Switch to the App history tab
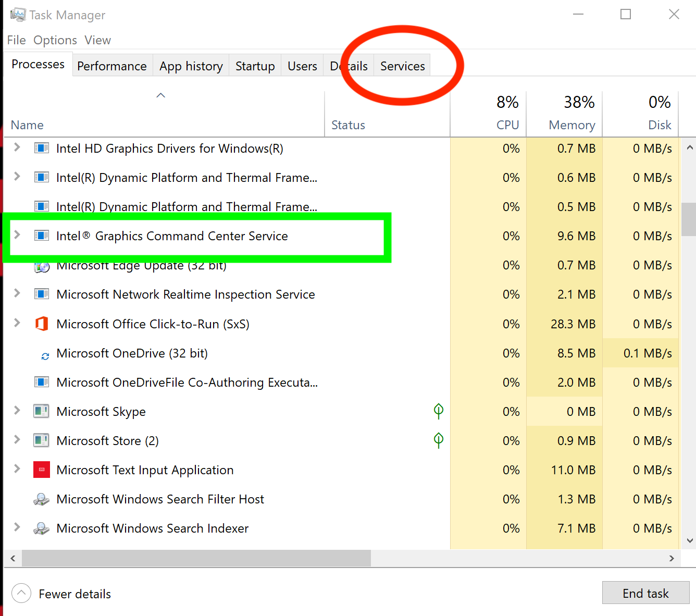Image resolution: width=696 pixels, height=616 pixels. [191, 66]
